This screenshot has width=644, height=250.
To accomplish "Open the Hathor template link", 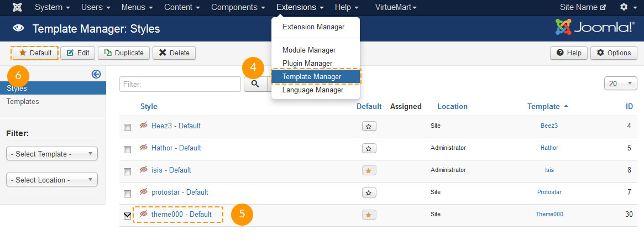I will pos(549,148).
